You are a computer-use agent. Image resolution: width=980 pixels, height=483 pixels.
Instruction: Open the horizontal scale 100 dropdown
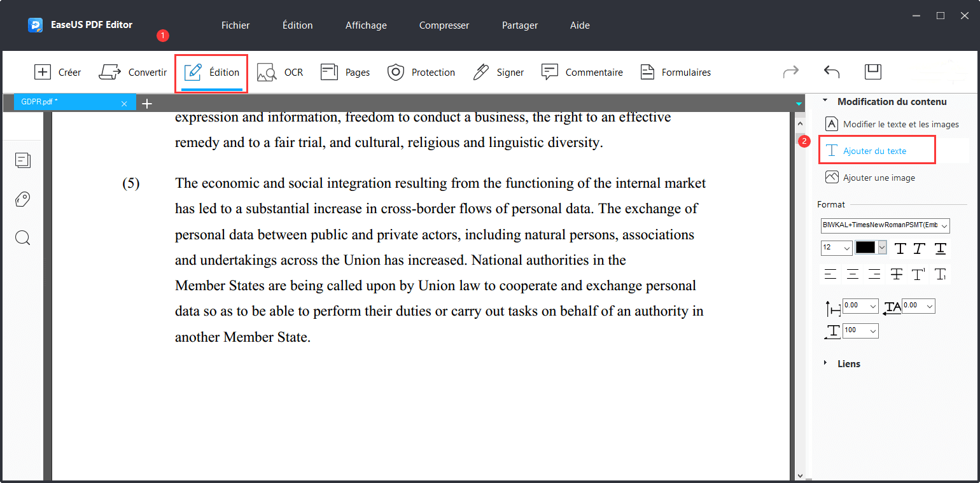pos(860,331)
